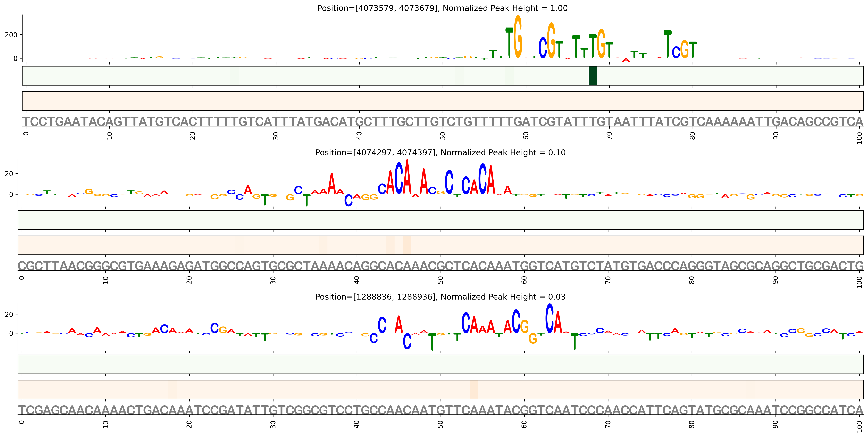This screenshot has height=437, width=868.
Task: Click the tallest red A in the middle logo
Action: [x=407, y=177]
